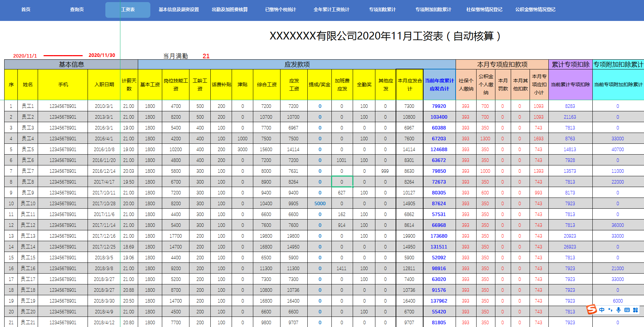Click the 话费补贴 column header
Viewport: 644px width, 327px height.
pyautogui.click(x=222, y=84)
